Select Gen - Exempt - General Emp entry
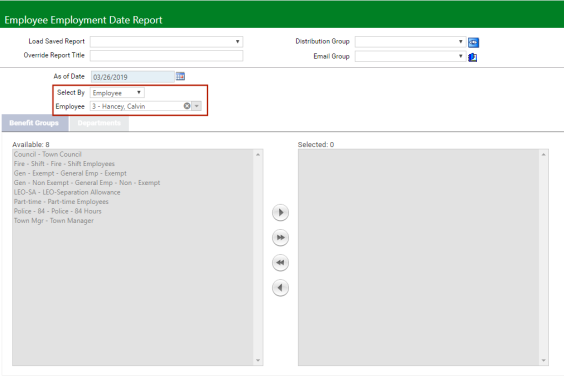 (70, 173)
